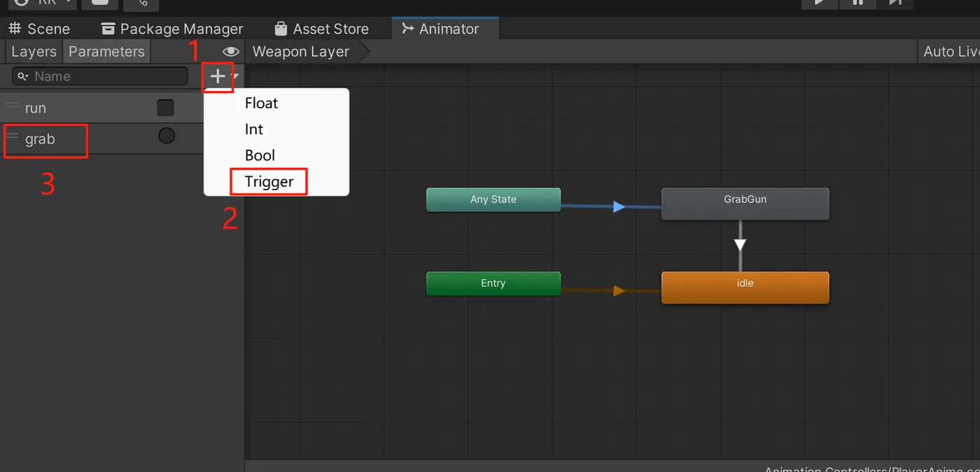Screen dimensions: 980x472
Task: Select Bool in the parameter type menu
Action: point(260,155)
